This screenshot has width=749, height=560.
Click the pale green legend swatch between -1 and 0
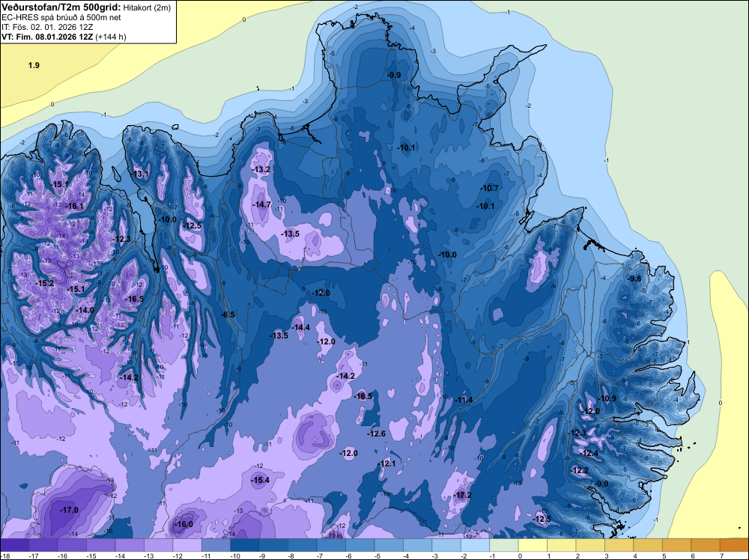coord(504,545)
